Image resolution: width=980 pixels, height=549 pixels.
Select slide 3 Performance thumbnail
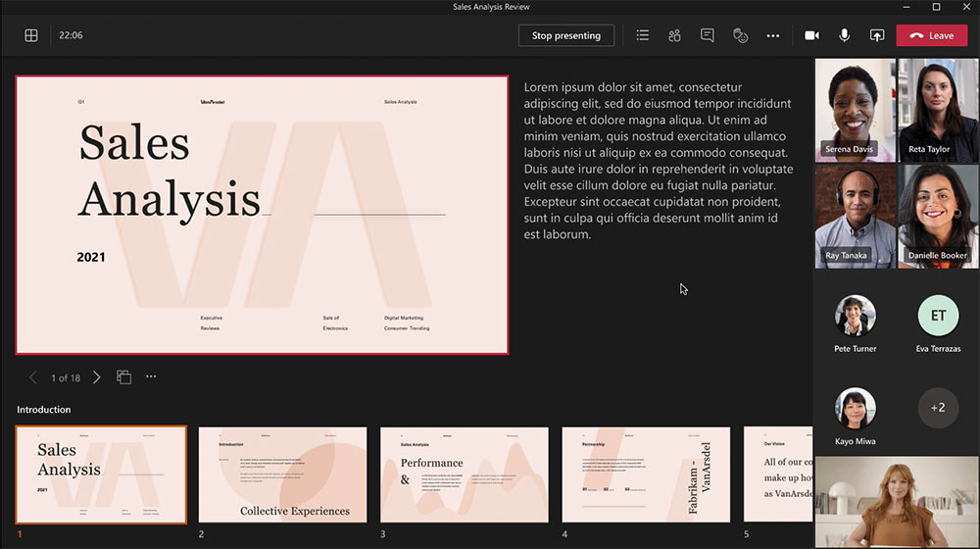tap(465, 474)
